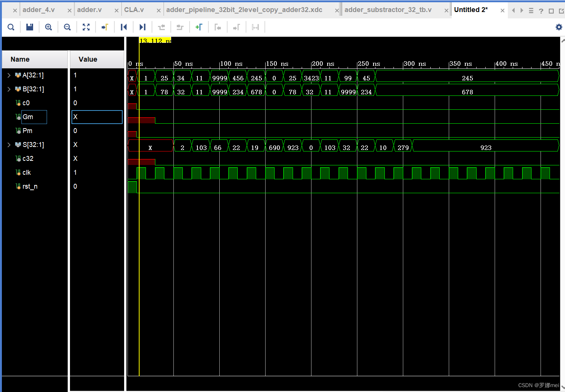Expand the S[32:1] bus signal
This screenshot has height=392, width=565.
[9, 145]
